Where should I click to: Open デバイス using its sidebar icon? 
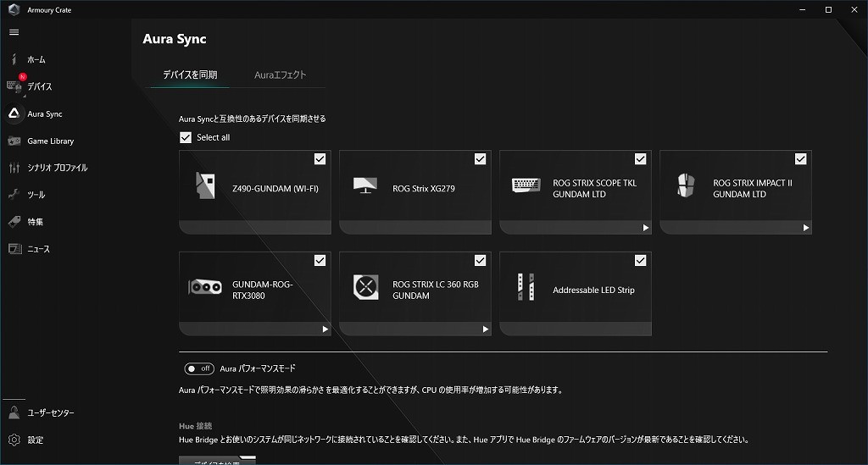[x=14, y=86]
